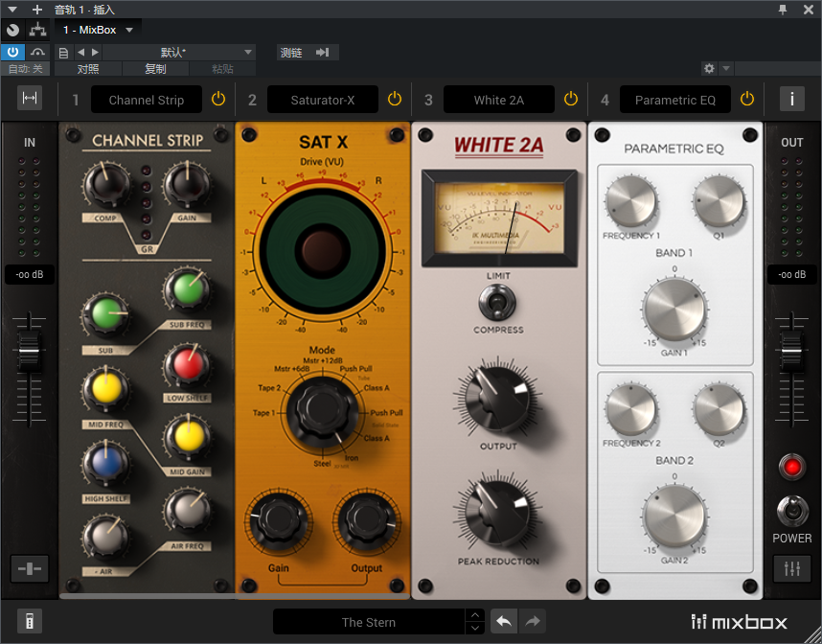822x644 pixels.
Task: Open the Parametric EQ slot selector
Action: pos(675,100)
